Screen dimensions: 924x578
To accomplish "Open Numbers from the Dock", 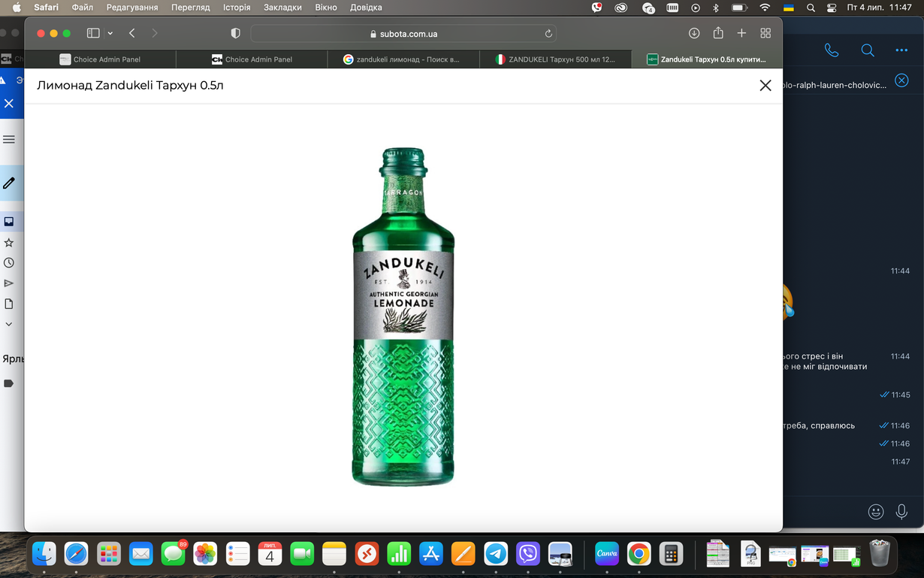I will coord(399,554).
